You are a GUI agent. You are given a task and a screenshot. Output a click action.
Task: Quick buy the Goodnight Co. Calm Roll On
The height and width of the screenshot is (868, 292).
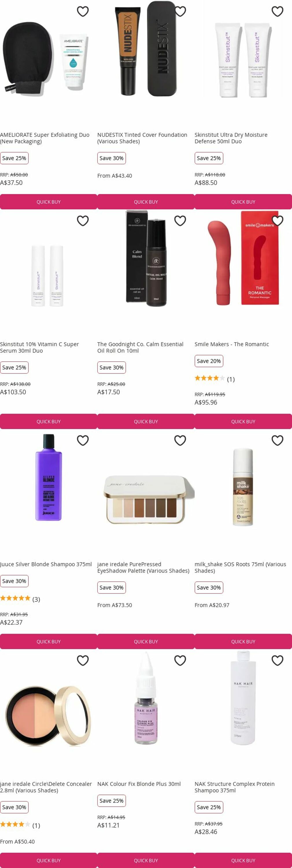[x=146, y=422]
